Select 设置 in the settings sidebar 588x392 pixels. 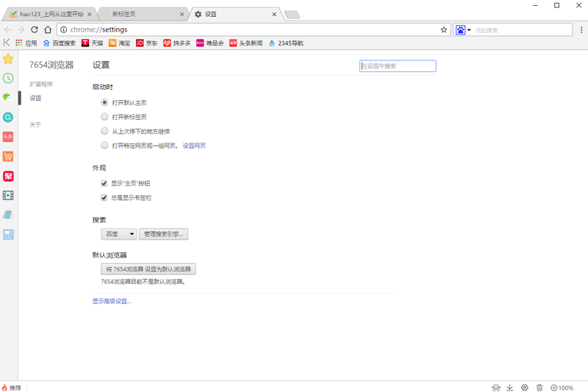pos(35,98)
